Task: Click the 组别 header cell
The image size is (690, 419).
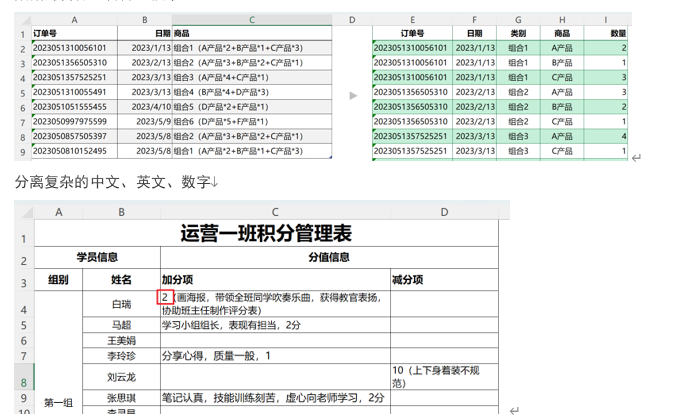Action: (x=58, y=279)
